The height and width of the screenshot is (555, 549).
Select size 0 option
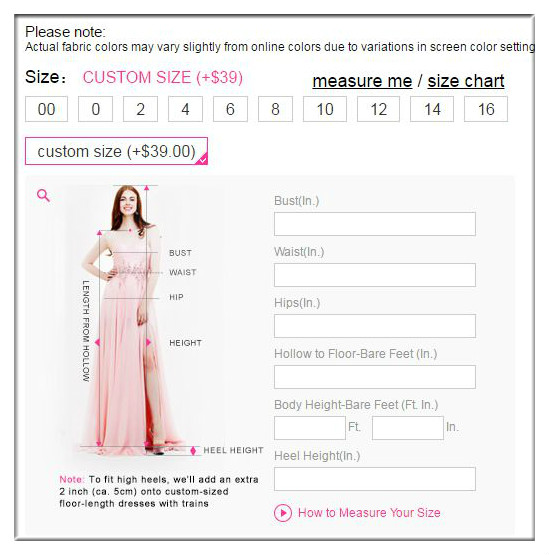[96, 109]
